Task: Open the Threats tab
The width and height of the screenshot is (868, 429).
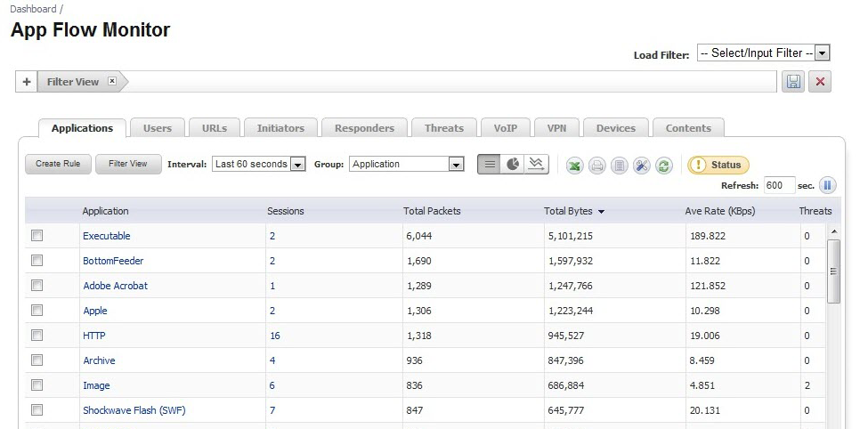Action: tap(444, 128)
